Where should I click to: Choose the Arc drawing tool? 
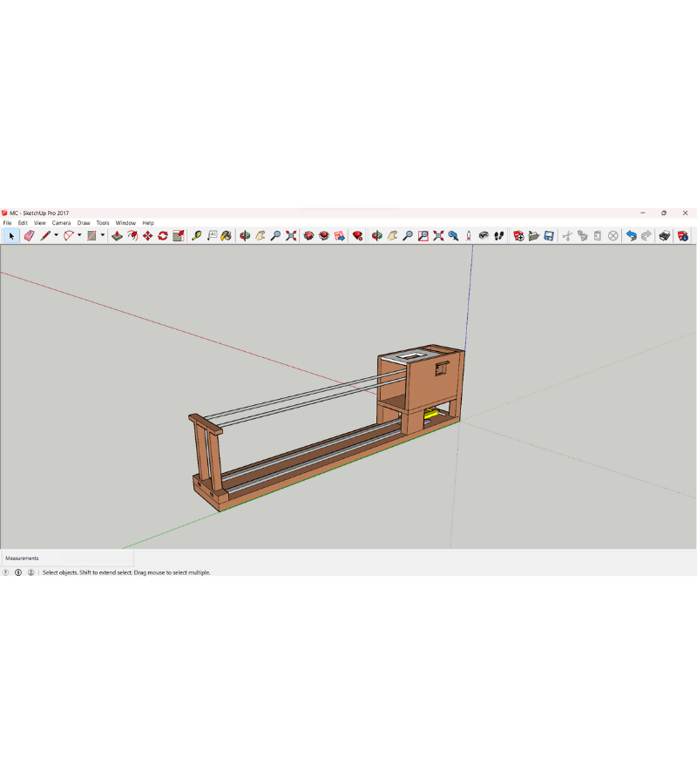click(x=69, y=236)
